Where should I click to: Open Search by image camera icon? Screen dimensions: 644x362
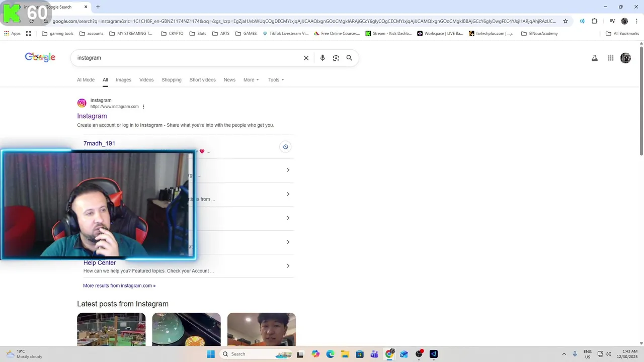(336, 58)
